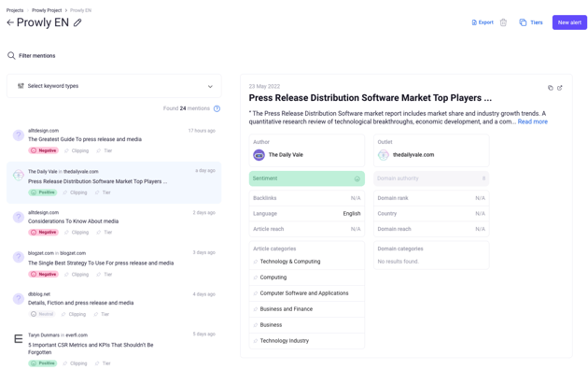This screenshot has height=370, width=588.
Task: Open article in new window icon
Action: coord(559,88)
